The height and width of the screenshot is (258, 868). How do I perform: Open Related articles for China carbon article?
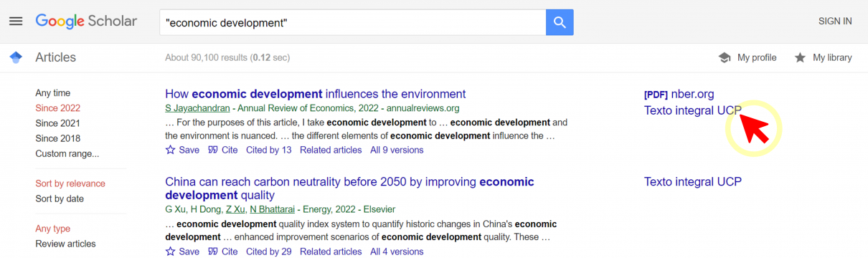click(x=331, y=252)
